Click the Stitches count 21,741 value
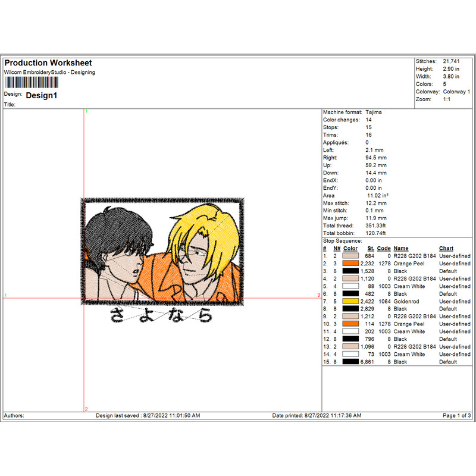476x476 pixels. tap(450, 61)
